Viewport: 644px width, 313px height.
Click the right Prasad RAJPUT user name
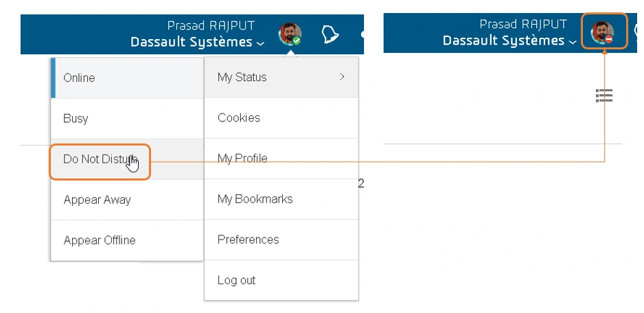tap(522, 25)
